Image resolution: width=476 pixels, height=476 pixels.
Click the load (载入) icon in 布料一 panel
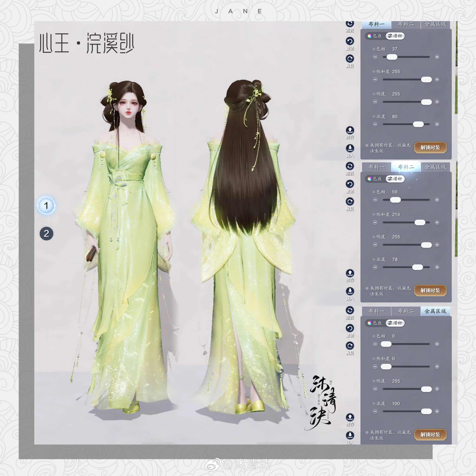350,148
